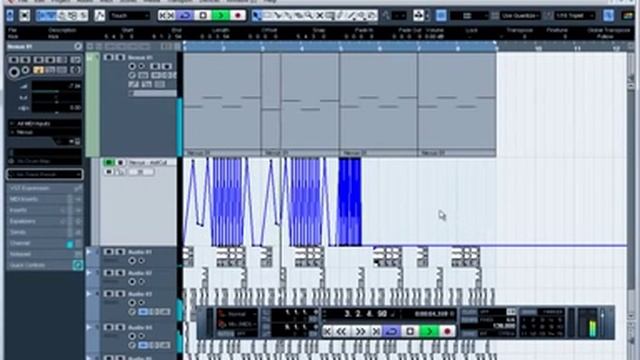Expand the Audio 01 track triangle
Image resolution: width=640 pixels, height=360 pixels.
pos(89,252)
